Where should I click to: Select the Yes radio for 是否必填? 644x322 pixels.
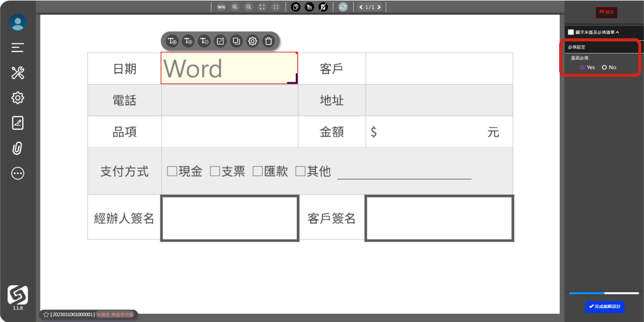[x=583, y=68]
